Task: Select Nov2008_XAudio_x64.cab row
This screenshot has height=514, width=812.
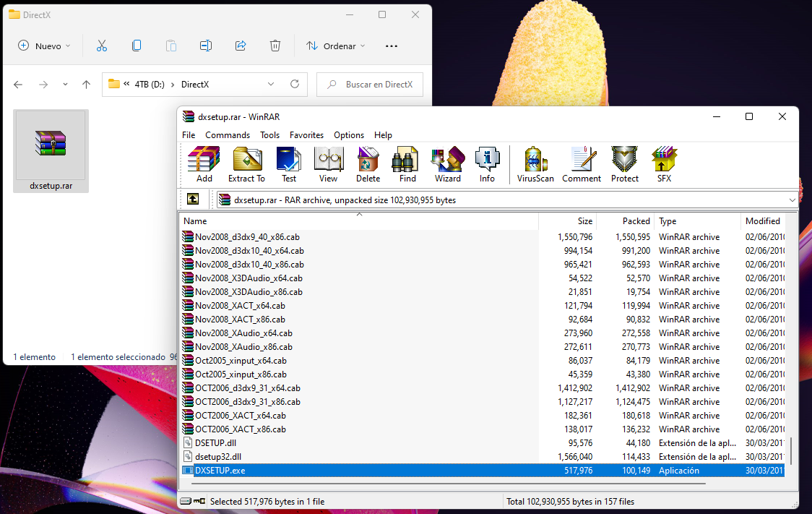Action: [x=482, y=333]
